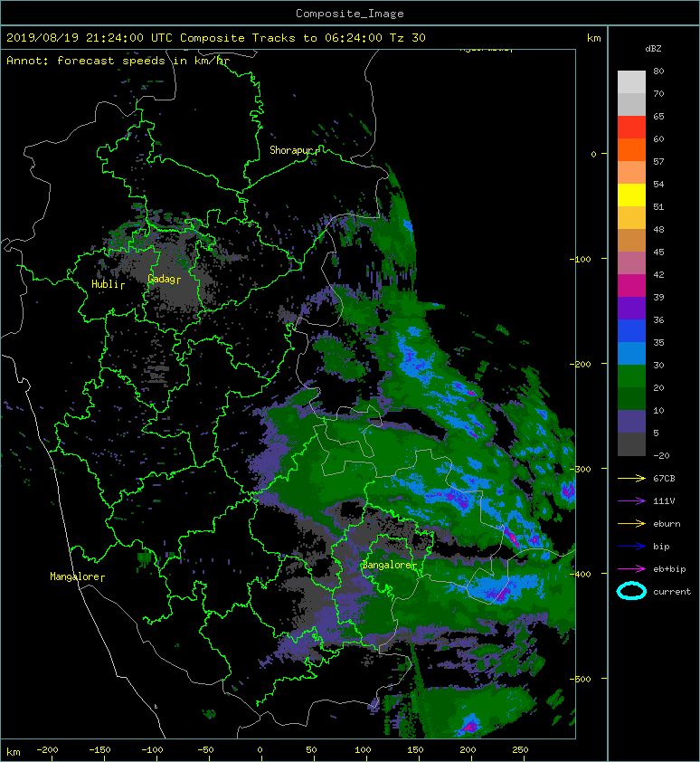
Task: Click the Composite_Image title text
Action: pos(350,14)
